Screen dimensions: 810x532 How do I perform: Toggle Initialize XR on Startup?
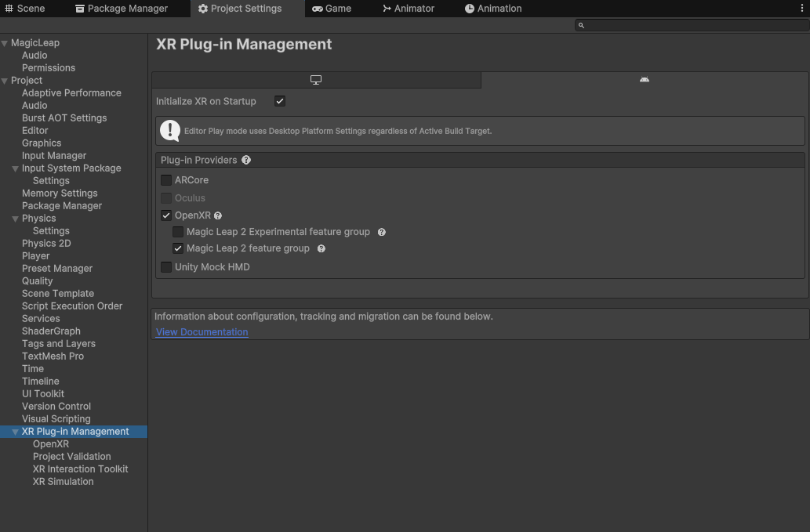point(280,100)
